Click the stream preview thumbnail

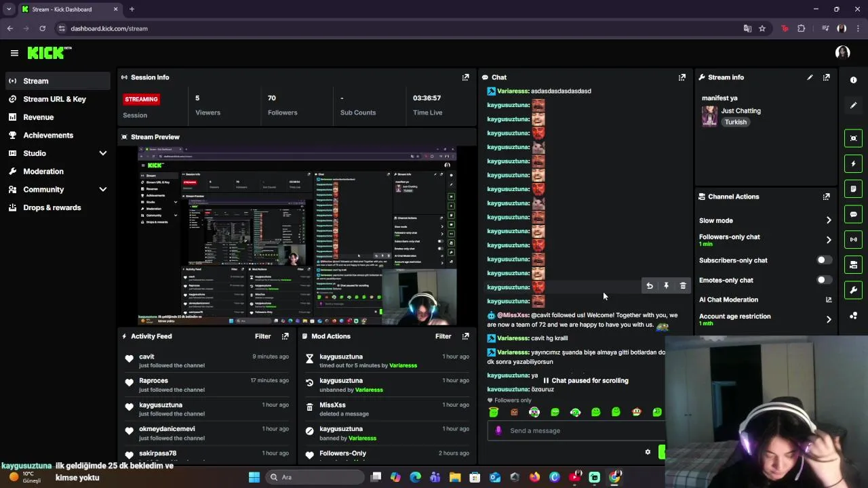point(297,235)
